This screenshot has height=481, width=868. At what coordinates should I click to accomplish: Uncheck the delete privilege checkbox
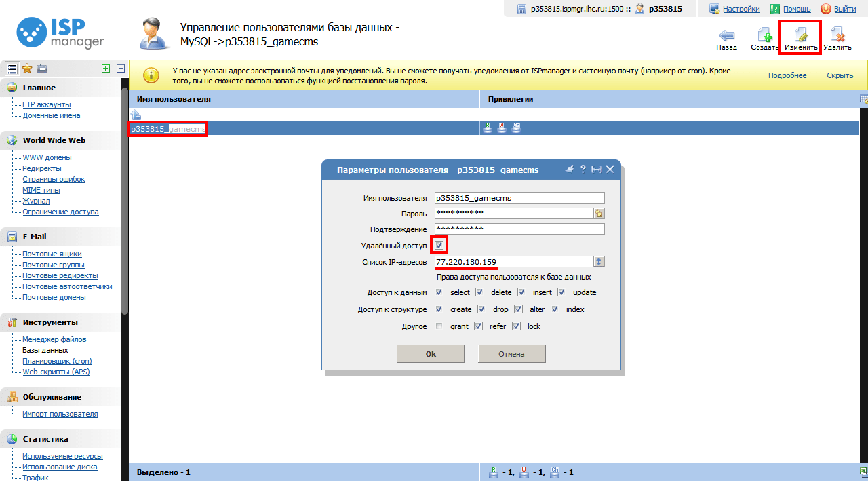point(479,292)
